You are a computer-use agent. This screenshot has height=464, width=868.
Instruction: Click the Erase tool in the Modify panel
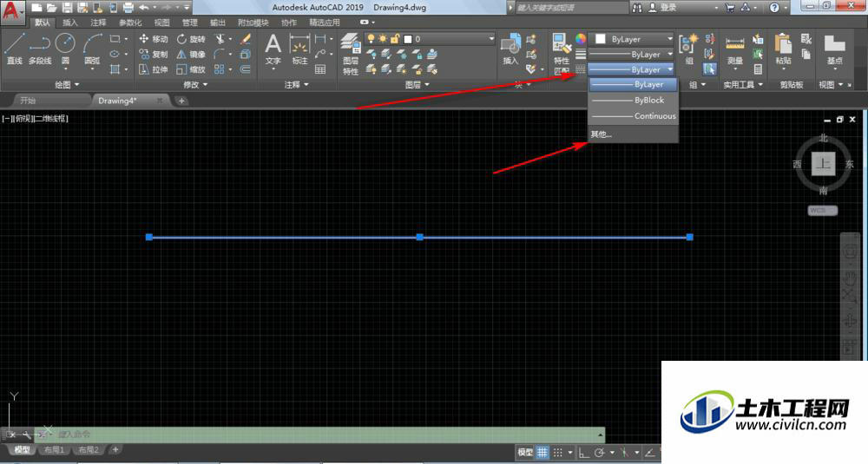[x=246, y=39]
